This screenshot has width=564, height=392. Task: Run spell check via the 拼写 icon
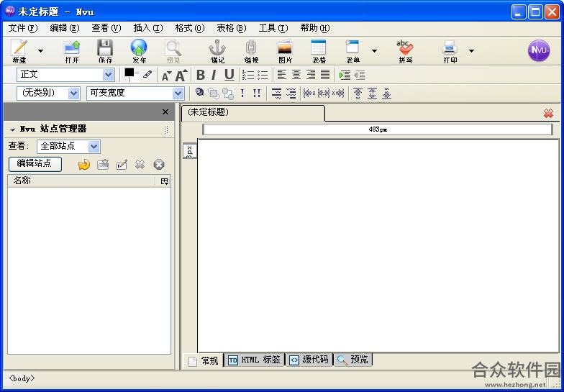(x=405, y=51)
